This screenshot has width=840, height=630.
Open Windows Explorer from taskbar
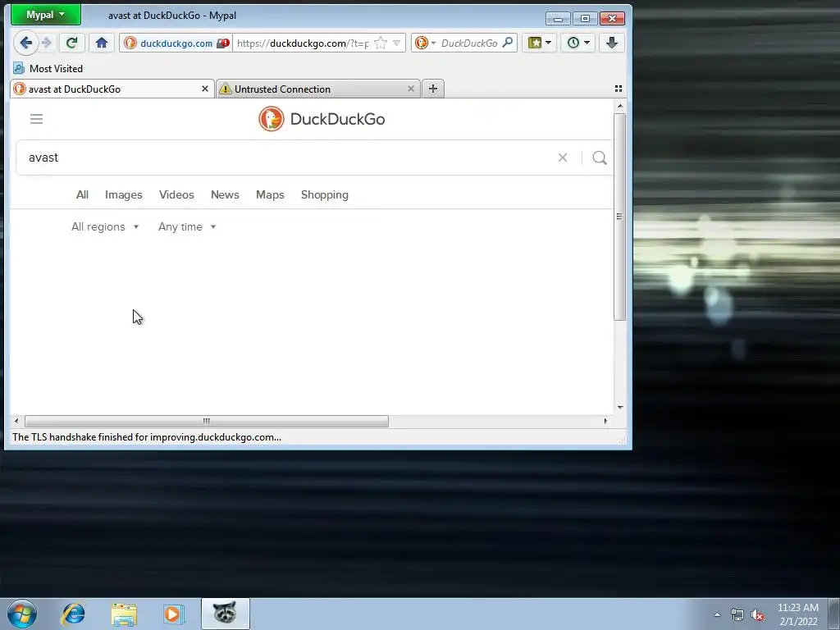[124, 614]
